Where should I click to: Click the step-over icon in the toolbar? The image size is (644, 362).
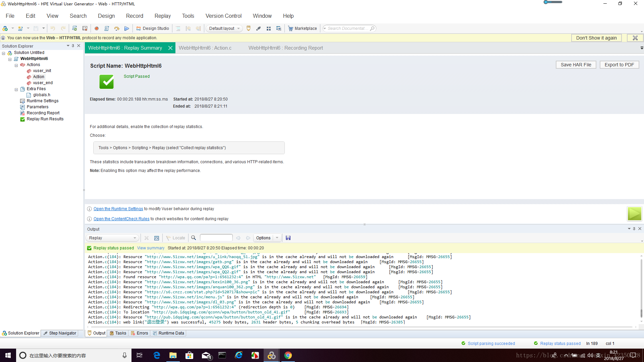tap(117, 28)
